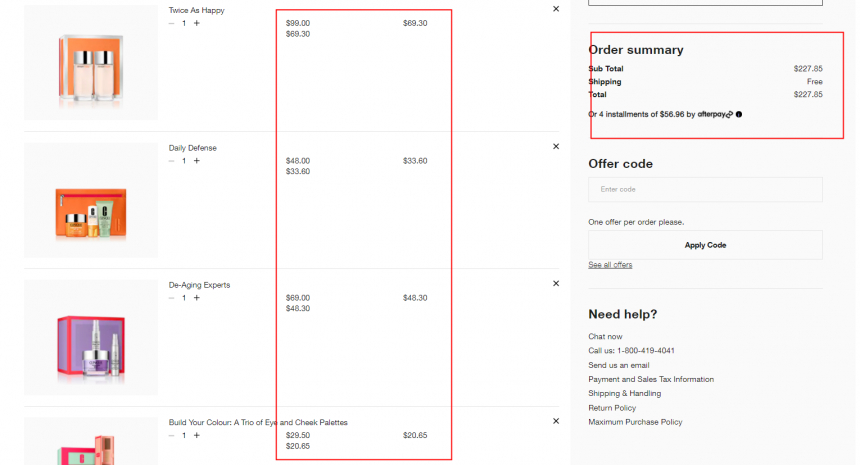Select Shipping Free value
The width and height of the screenshot is (860, 465).
pos(814,82)
